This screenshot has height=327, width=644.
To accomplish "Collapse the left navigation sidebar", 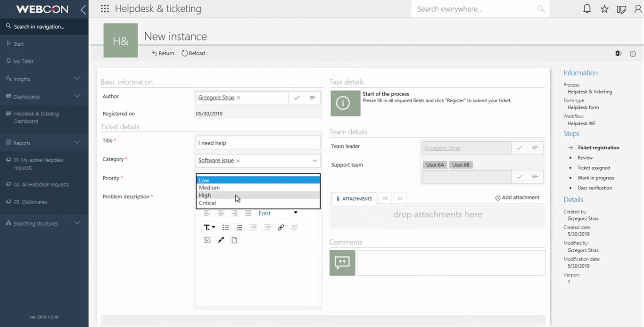I will click(83, 9).
